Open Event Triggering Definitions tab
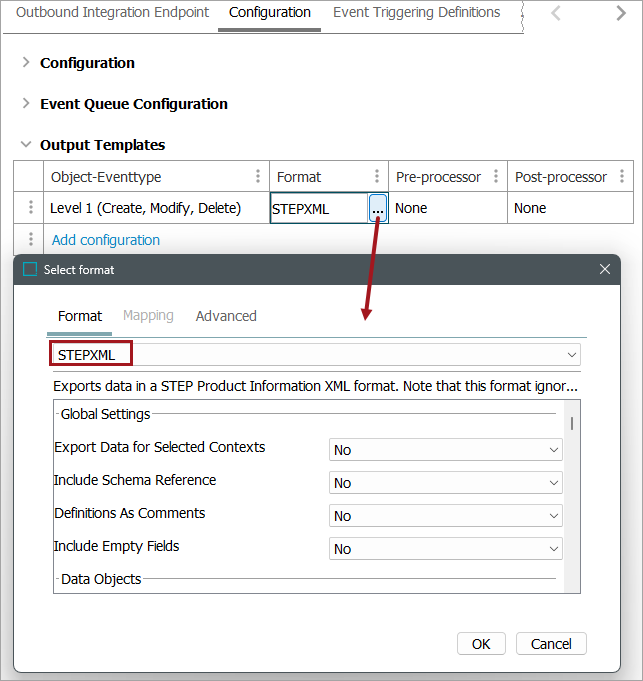Viewport: 643px width, 681px height. tap(416, 13)
